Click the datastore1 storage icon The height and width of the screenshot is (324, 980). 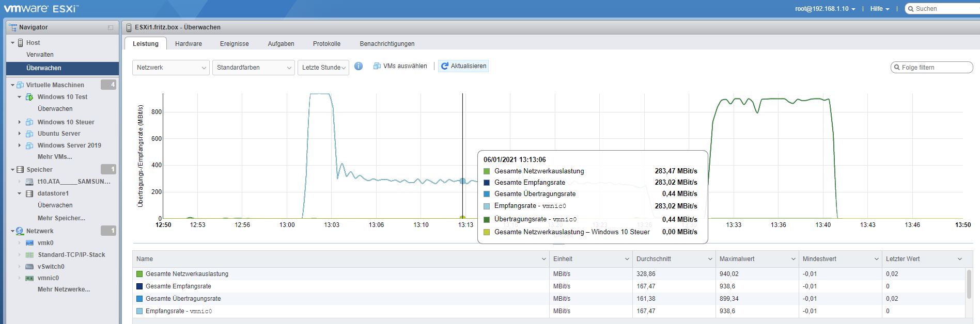coord(29,193)
